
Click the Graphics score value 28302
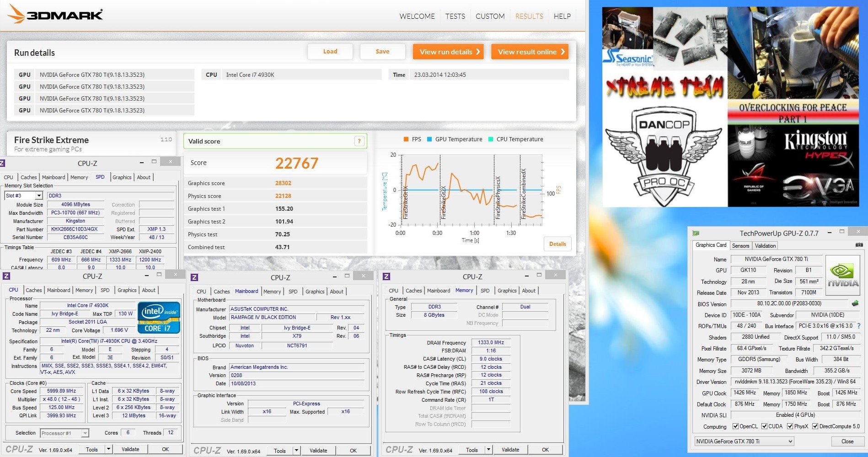(x=283, y=183)
